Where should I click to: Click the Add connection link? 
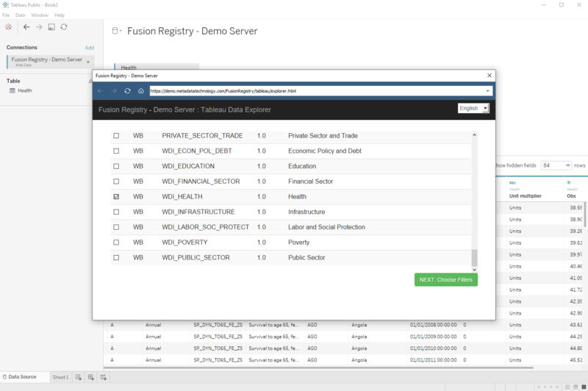click(89, 47)
